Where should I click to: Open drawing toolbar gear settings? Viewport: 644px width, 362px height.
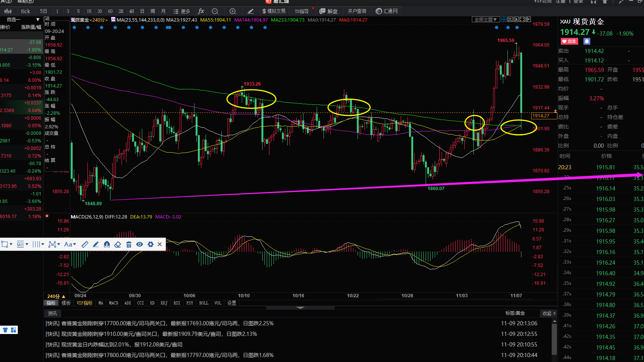click(151, 244)
